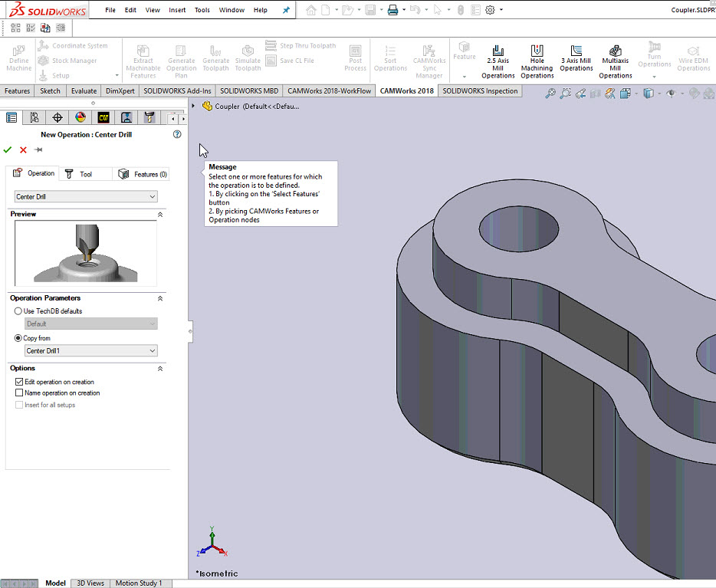The width and height of the screenshot is (716, 588).
Task: Collapse the Options section
Action: point(160,369)
